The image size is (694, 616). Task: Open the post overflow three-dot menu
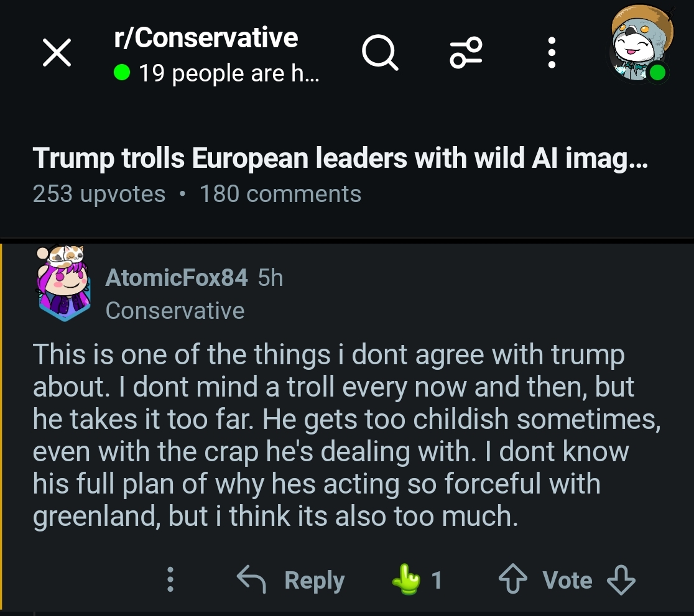(x=551, y=52)
